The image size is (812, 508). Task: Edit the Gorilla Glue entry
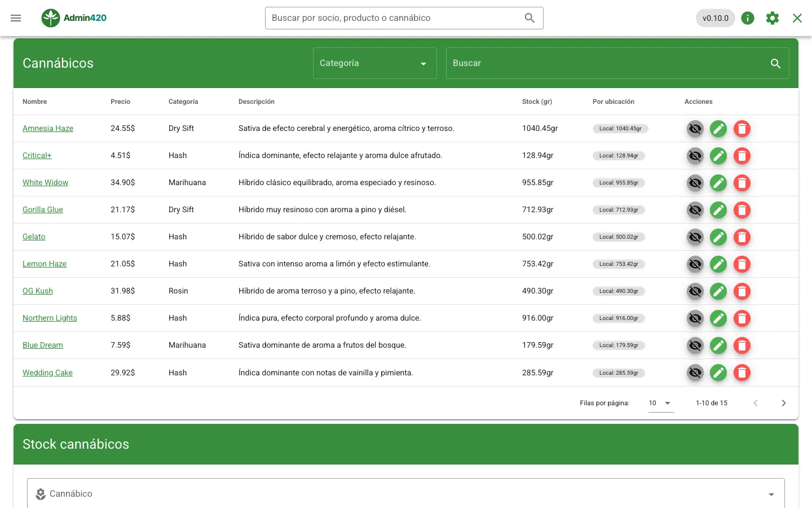point(718,210)
